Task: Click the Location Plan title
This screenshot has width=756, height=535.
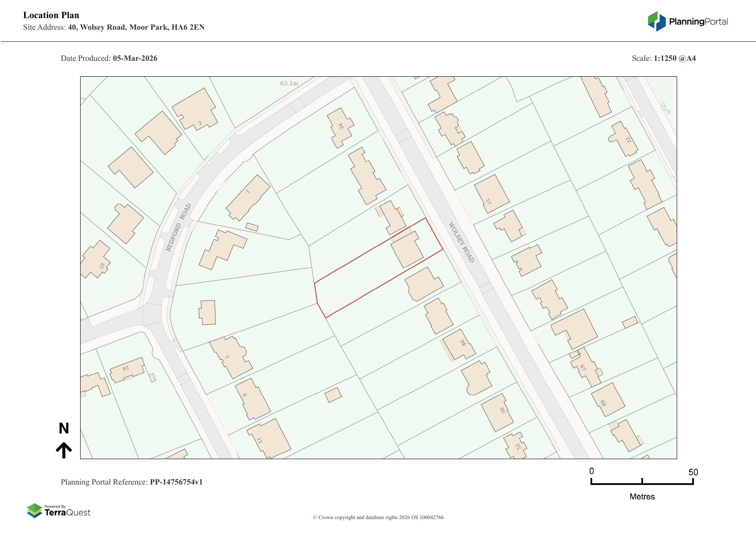Action: pyautogui.click(x=51, y=15)
